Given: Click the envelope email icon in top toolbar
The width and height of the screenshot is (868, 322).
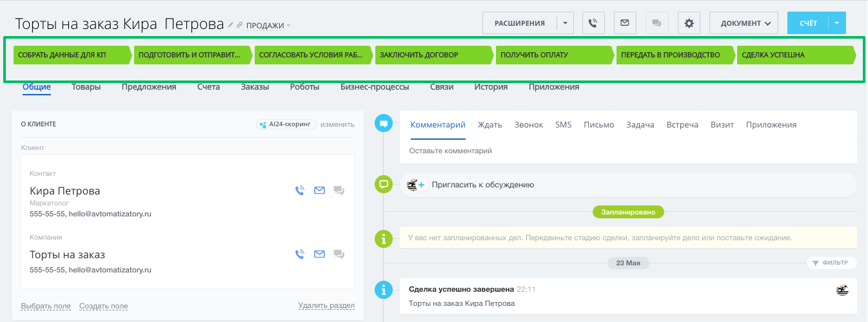Looking at the screenshot, I should click(x=624, y=23).
